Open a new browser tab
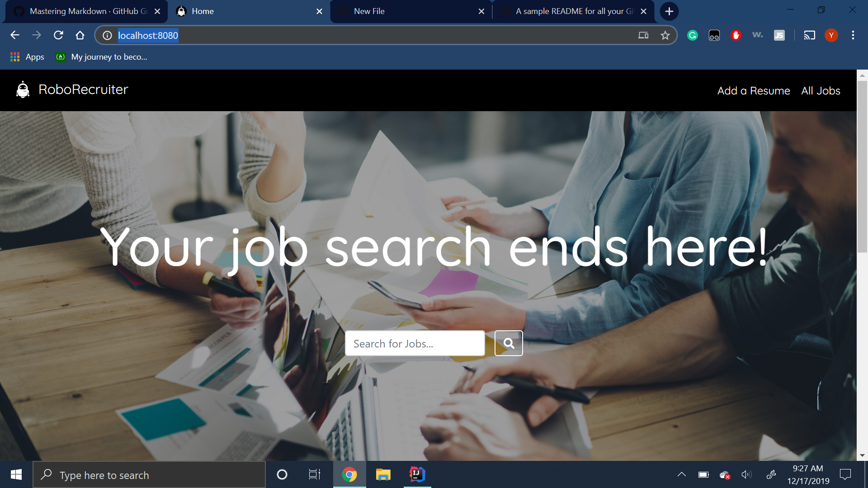 (x=669, y=11)
